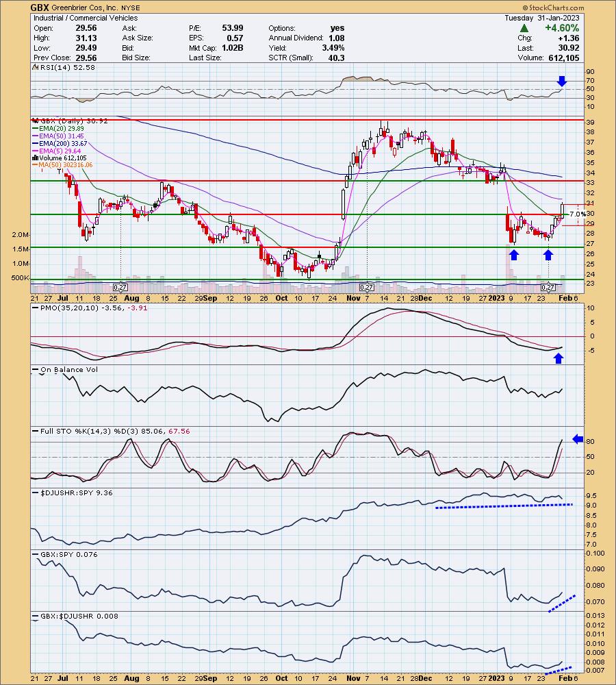Screen dimensions: 616x685
Task: Click the Tuesday 31-Jan-2023 date
Action: pos(542,18)
